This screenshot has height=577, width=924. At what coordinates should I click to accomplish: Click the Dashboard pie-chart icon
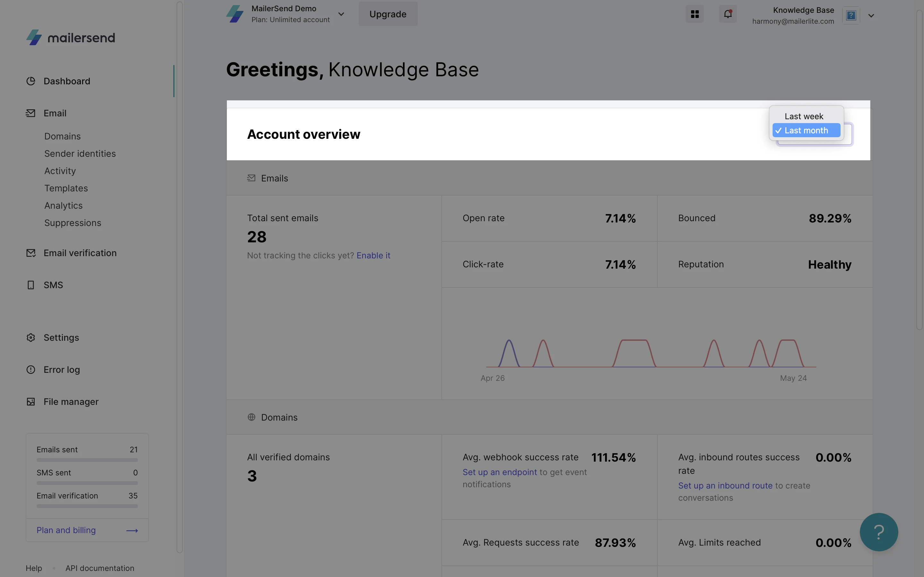31,81
